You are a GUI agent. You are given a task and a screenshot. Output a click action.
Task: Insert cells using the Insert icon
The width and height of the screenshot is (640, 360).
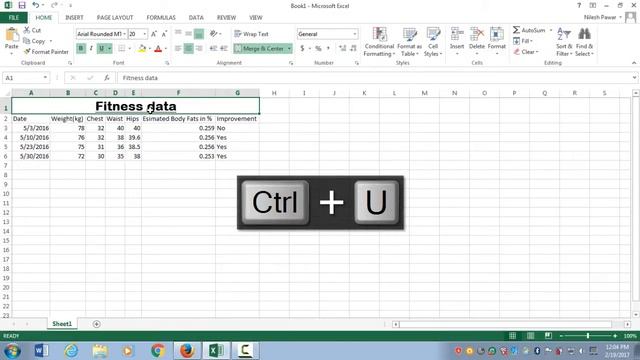[457, 35]
